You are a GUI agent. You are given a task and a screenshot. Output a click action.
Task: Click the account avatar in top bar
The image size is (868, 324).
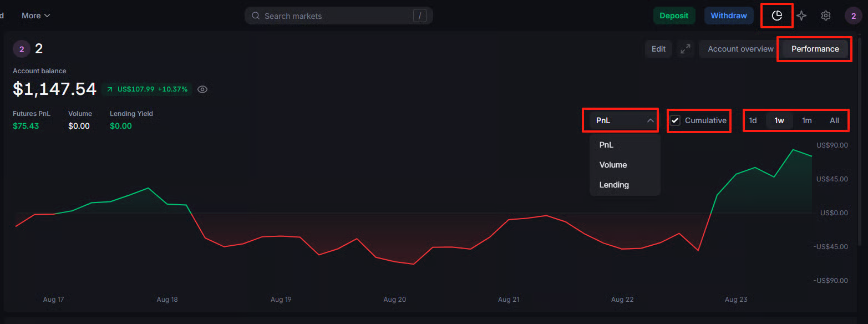click(853, 16)
